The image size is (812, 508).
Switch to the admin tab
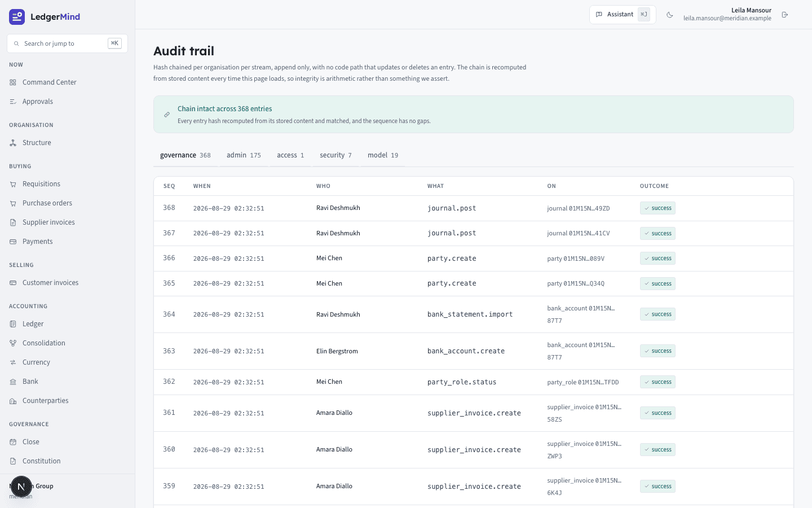click(x=244, y=155)
